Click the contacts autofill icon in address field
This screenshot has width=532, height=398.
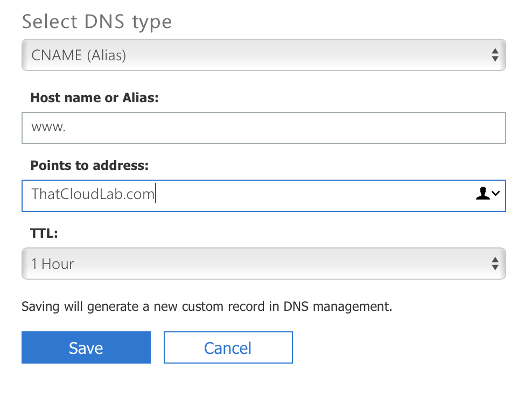482,195
